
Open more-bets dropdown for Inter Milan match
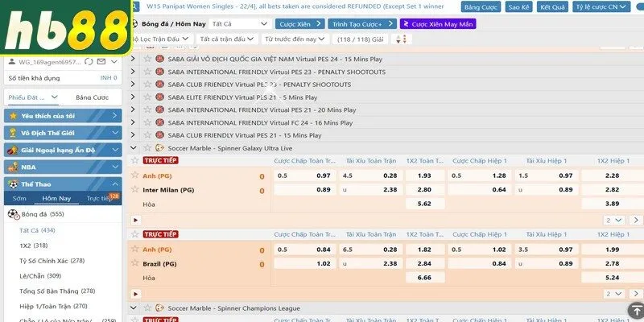[x=614, y=220]
